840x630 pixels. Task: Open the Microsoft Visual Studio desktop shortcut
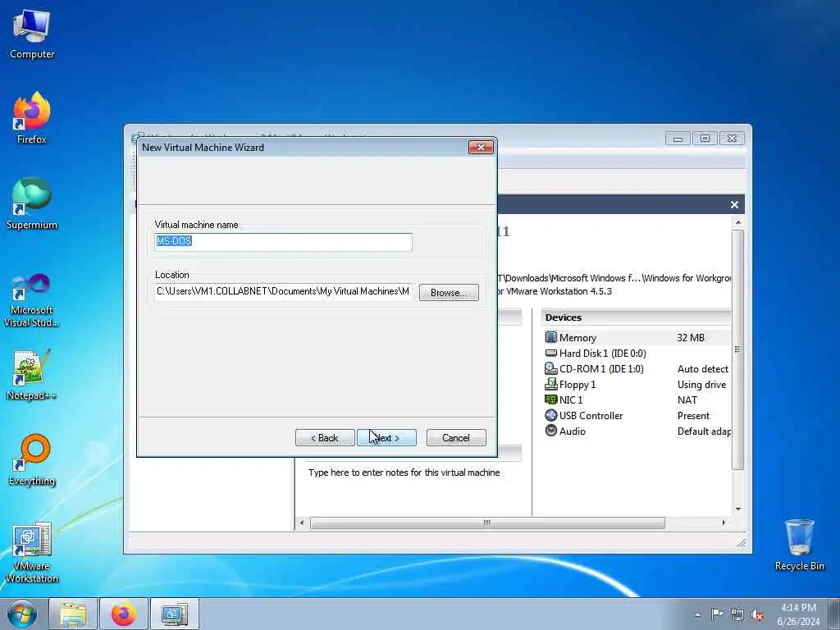tap(32, 299)
